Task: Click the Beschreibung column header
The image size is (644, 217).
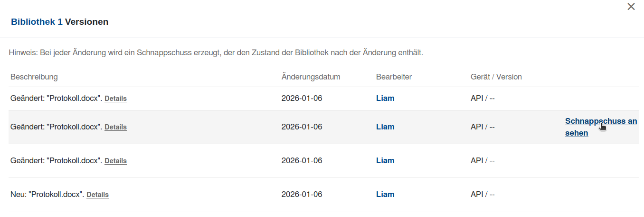Action: (34, 77)
